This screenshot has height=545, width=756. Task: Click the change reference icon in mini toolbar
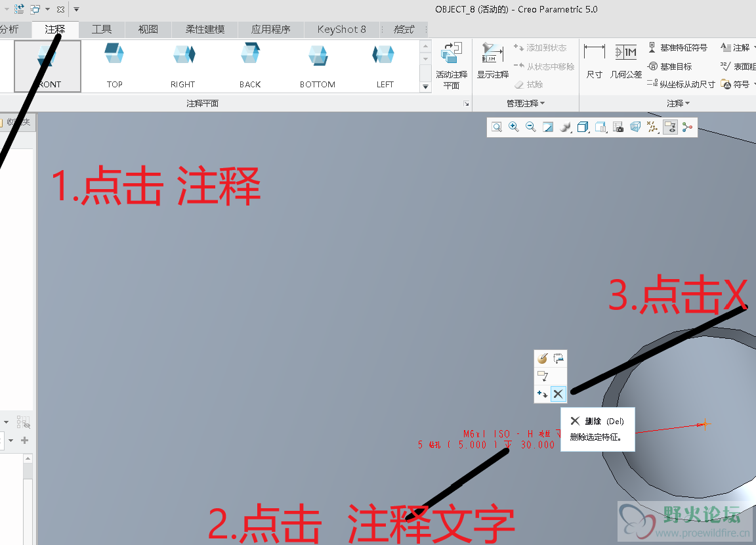(543, 376)
